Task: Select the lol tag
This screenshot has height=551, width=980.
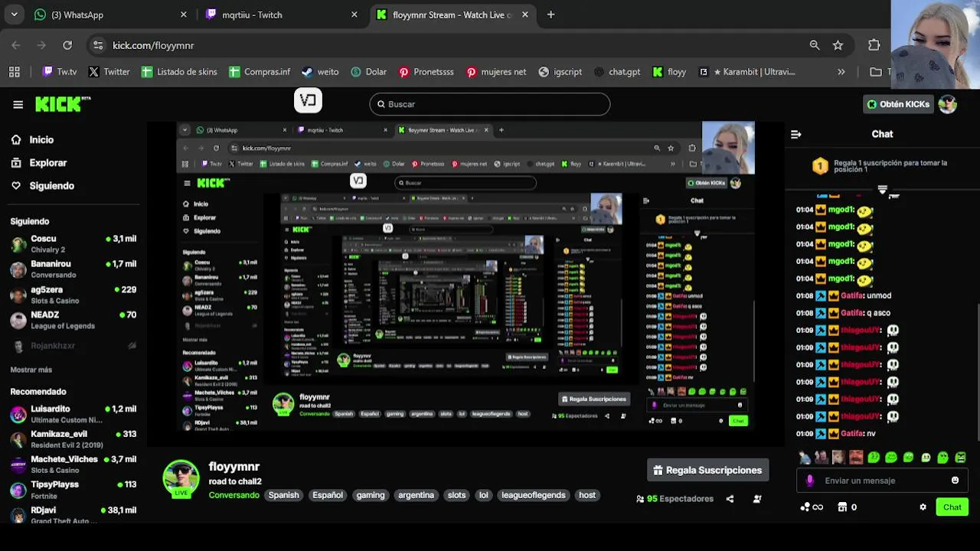Action: [483, 495]
